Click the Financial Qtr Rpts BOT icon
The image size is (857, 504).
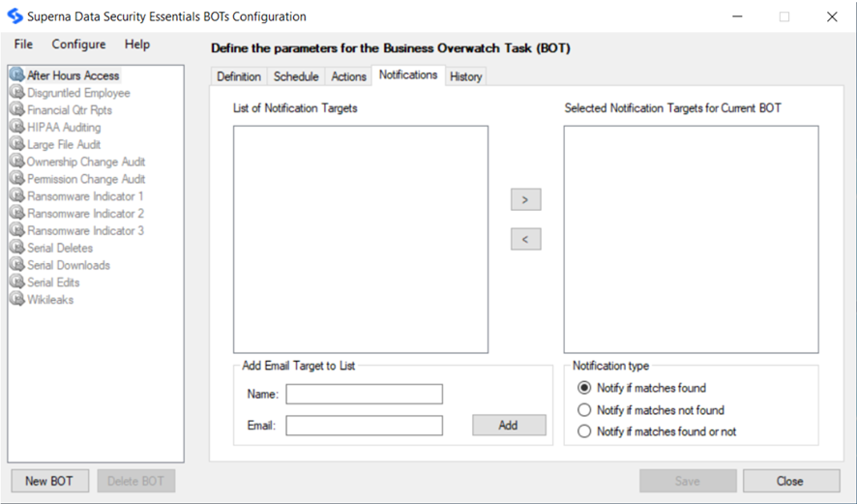pos(17,109)
